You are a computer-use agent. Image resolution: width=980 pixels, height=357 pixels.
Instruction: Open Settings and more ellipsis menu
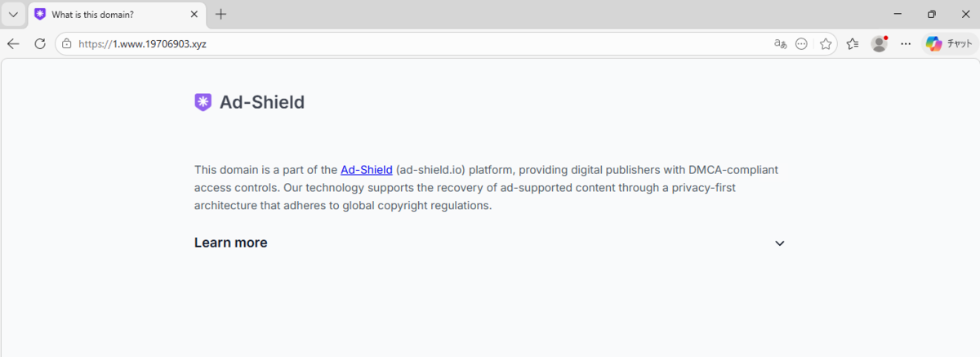[906, 44]
